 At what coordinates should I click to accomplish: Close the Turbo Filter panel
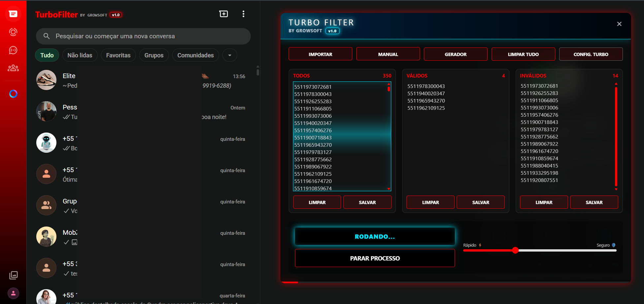pyautogui.click(x=619, y=24)
